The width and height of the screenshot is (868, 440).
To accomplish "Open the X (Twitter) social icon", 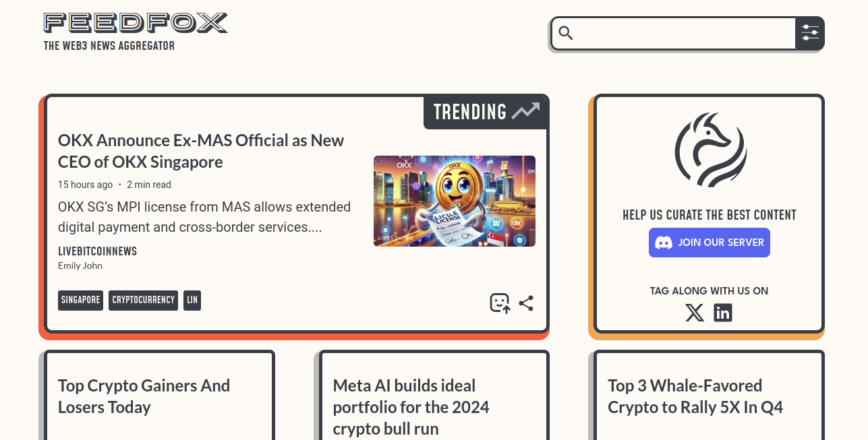I will coord(695,313).
